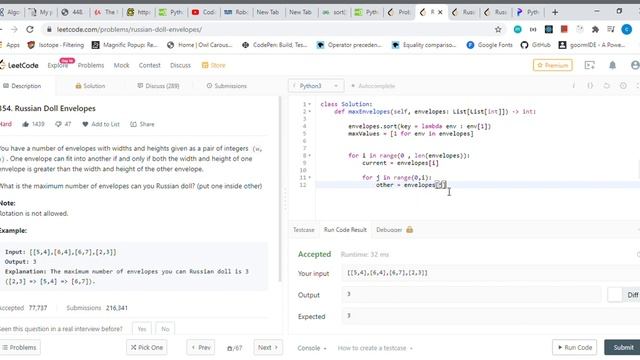Open the Problems list button
The width and height of the screenshot is (640, 360).
coord(20,347)
